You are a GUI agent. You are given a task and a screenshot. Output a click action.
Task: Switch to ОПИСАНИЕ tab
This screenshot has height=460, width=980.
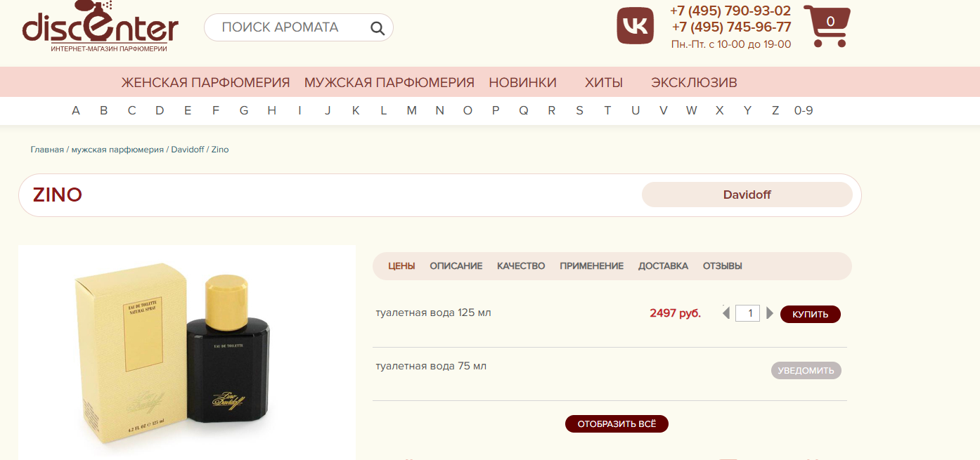click(x=456, y=266)
